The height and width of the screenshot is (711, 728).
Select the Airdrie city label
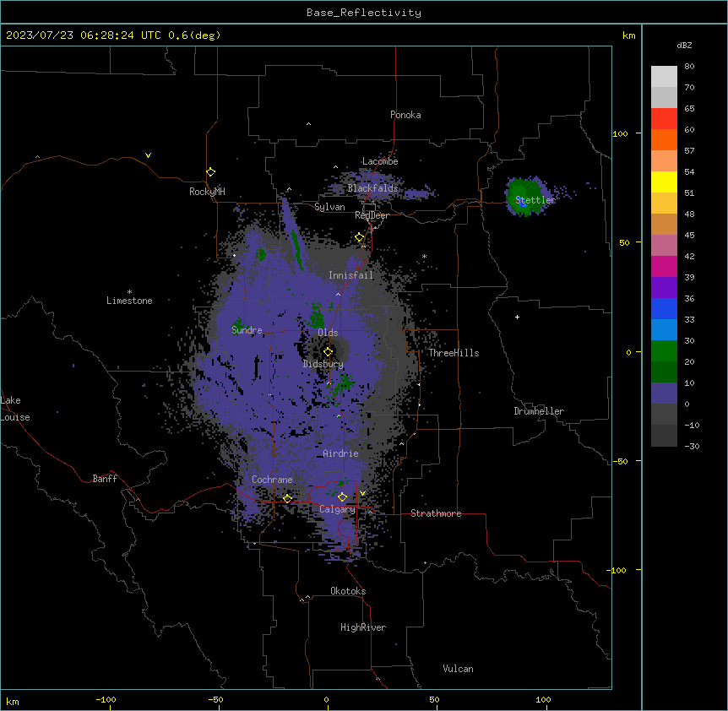point(340,453)
